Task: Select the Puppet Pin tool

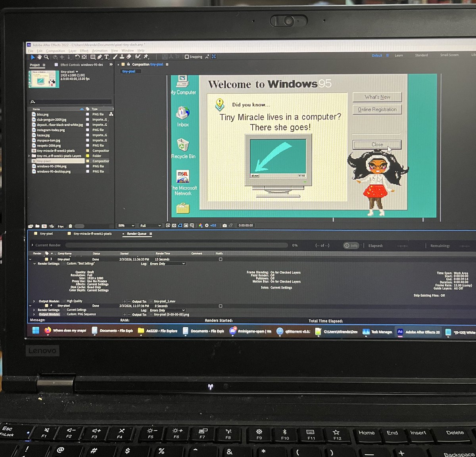Action: coord(146,57)
